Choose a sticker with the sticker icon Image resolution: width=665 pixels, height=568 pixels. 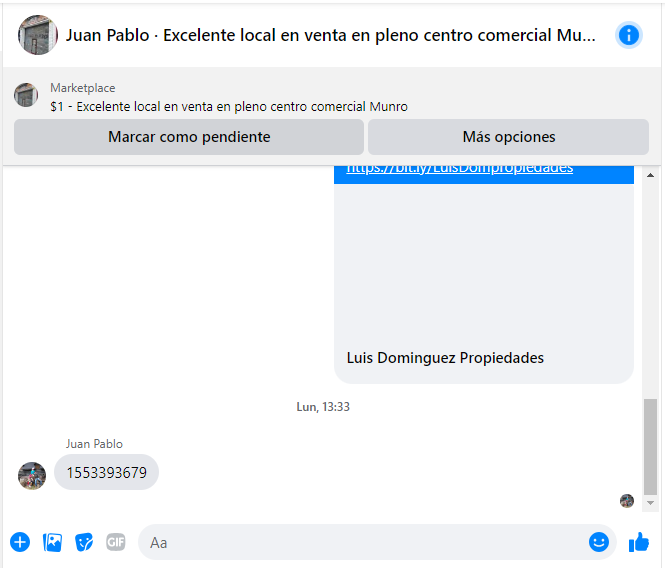(84, 542)
